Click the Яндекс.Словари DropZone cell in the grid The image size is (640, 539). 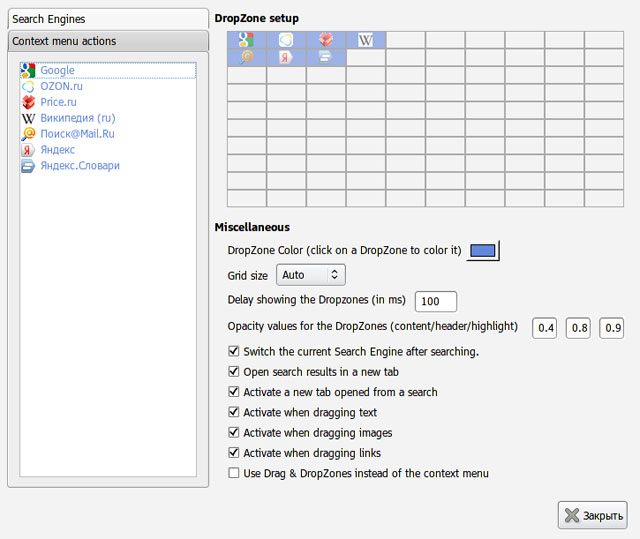click(x=326, y=58)
